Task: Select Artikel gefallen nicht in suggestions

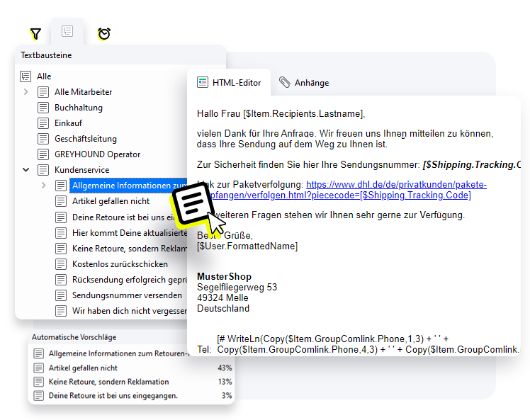Action: (x=83, y=368)
